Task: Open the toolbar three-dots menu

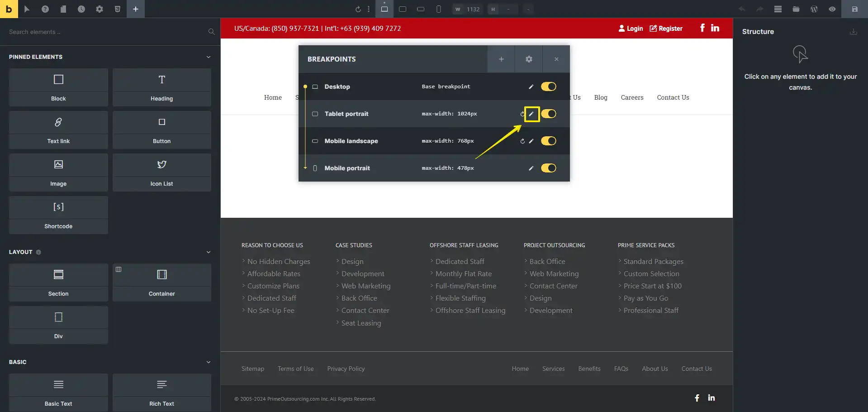Action: [369, 9]
